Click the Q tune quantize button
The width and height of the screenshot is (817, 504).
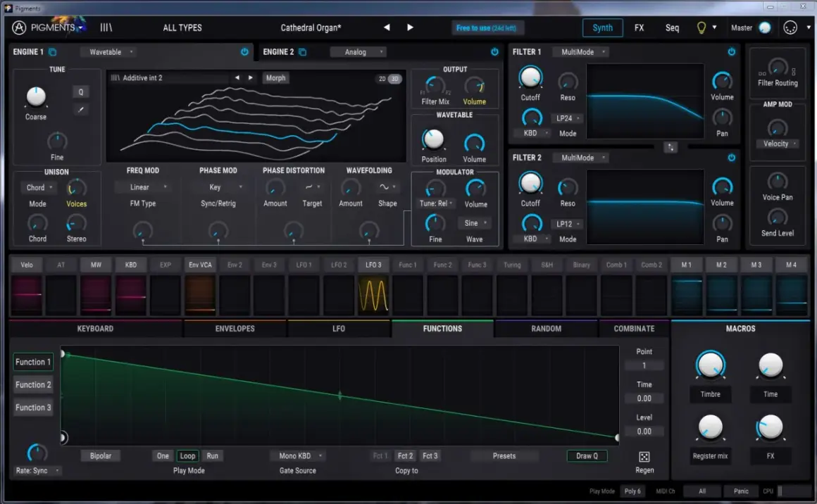pyautogui.click(x=81, y=92)
